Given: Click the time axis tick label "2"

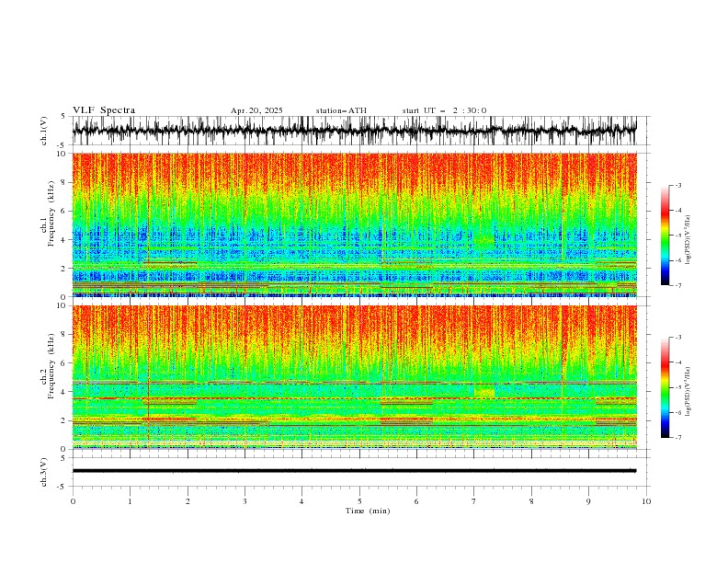Looking at the screenshot, I should click(188, 501).
